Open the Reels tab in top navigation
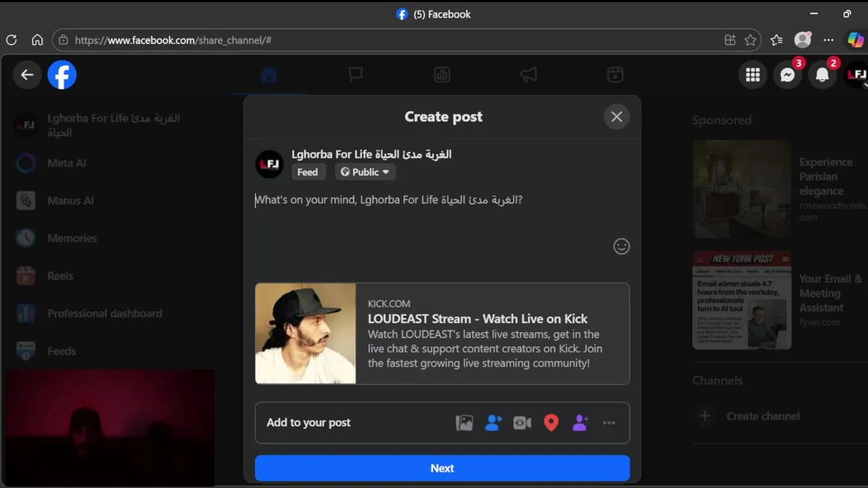The image size is (868, 488). [x=615, y=75]
